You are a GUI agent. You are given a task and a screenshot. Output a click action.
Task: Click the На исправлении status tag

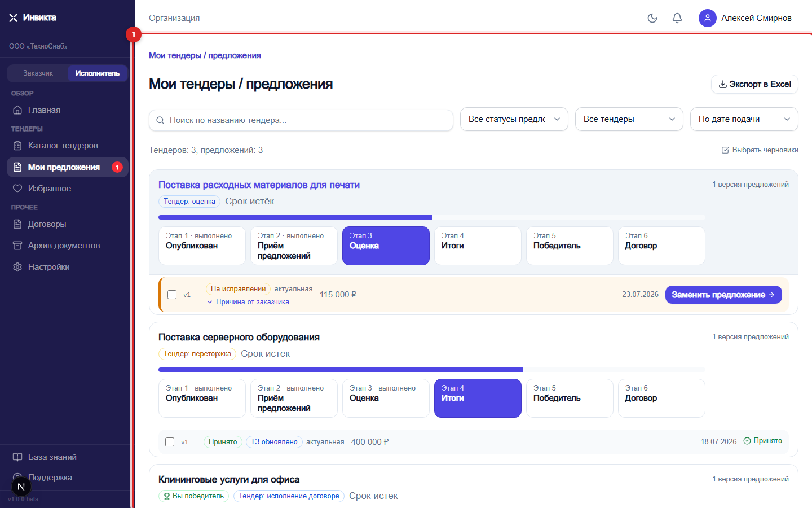pos(238,289)
